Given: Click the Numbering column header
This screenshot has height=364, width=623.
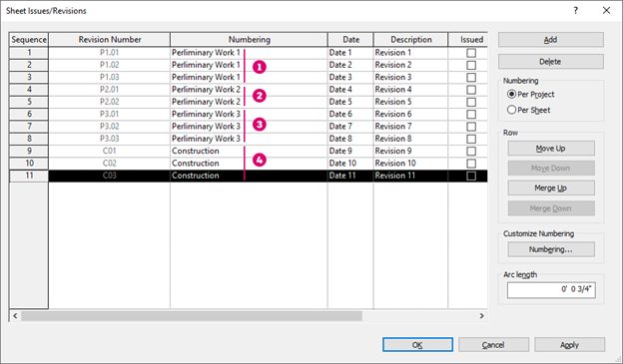Looking at the screenshot, I should point(250,40).
